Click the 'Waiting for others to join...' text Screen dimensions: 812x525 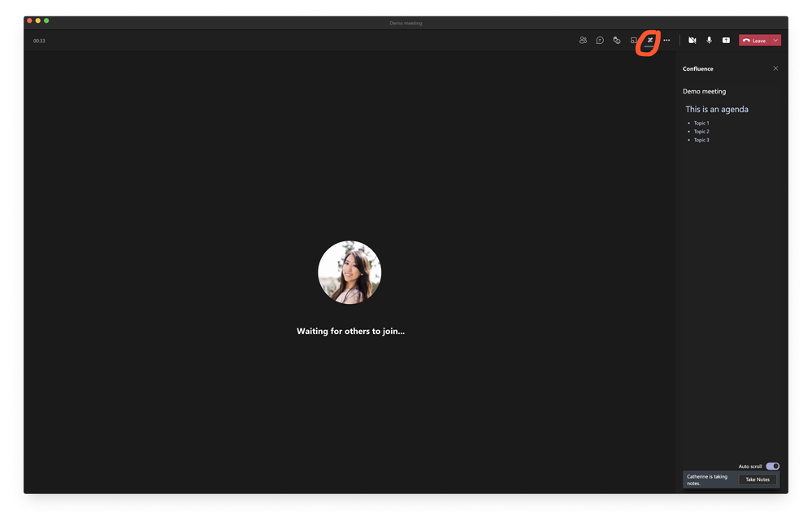pyautogui.click(x=350, y=332)
